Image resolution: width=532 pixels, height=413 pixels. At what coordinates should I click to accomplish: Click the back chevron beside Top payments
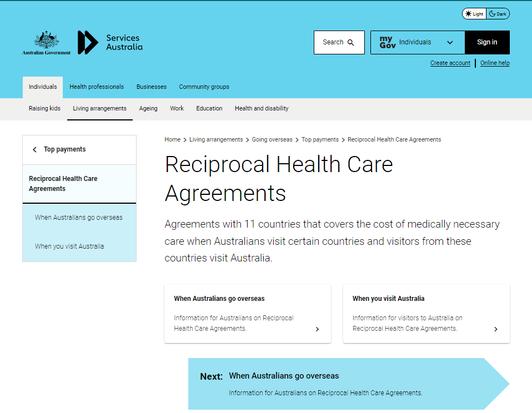click(34, 150)
